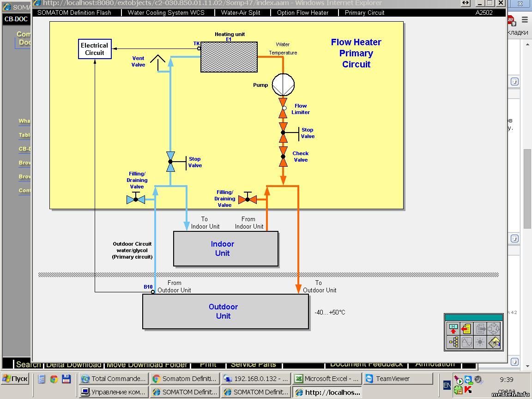Click the previous document icon with red arrow
This screenshot has width=532, height=399.
coord(466,329)
